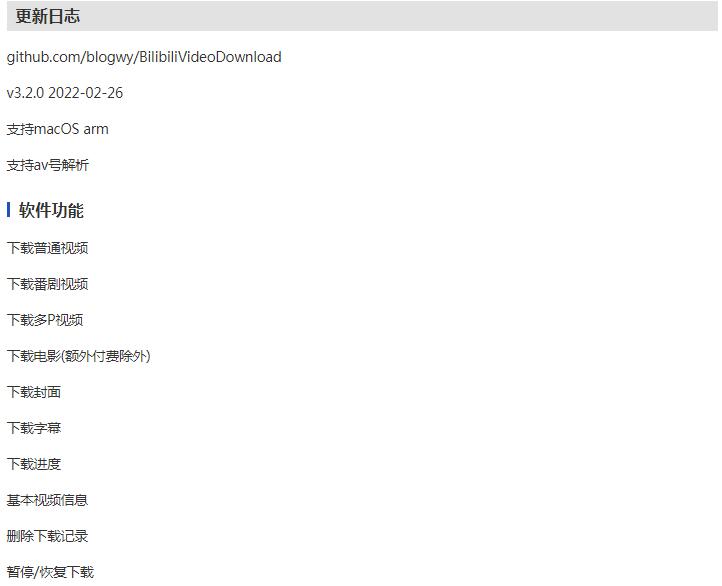Select the 下载封面 feature item

point(34,392)
